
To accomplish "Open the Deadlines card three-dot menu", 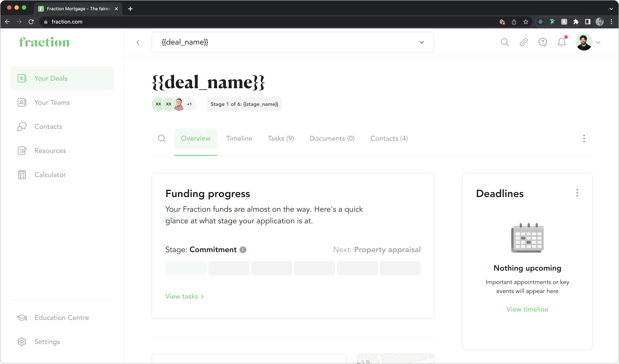I will coord(577,193).
